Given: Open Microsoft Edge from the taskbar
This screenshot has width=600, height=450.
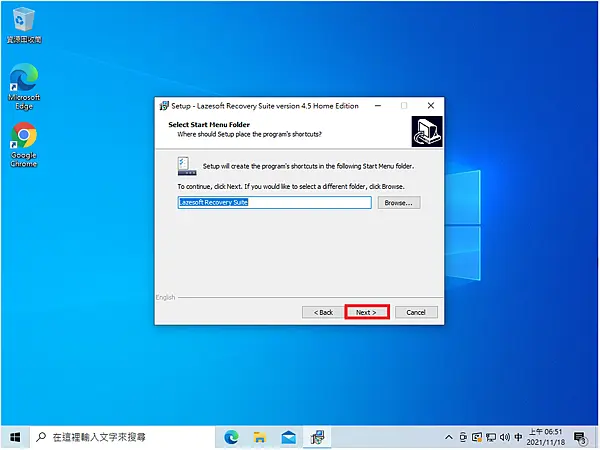Looking at the screenshot, I should click(x=231, y=437).
